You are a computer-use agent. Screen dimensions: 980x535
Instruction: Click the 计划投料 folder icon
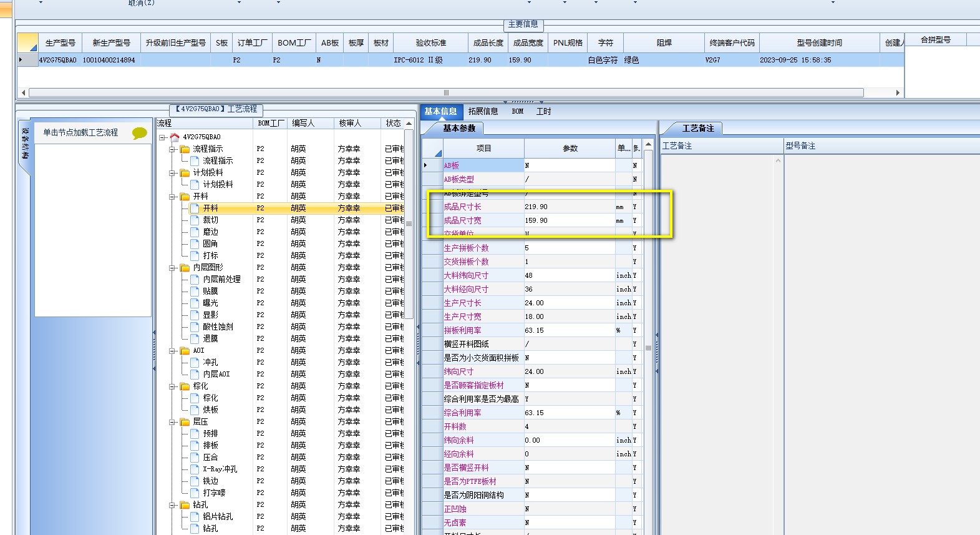(185, 172)
